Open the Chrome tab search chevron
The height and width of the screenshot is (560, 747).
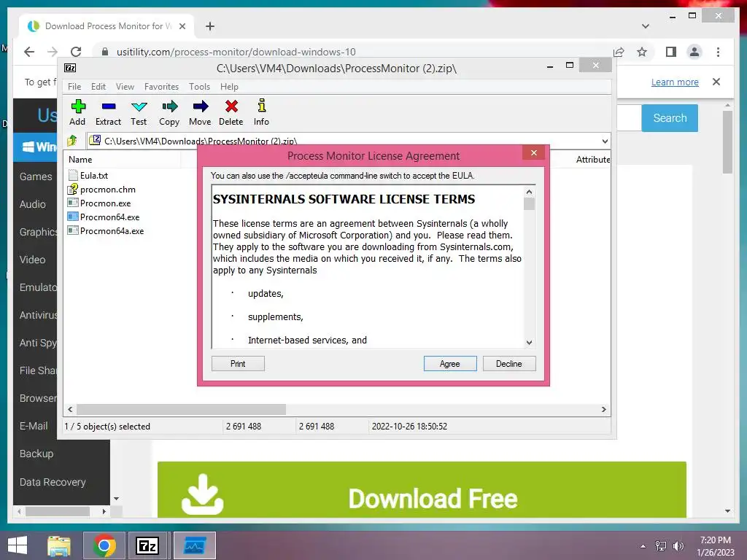pos(645,26)
